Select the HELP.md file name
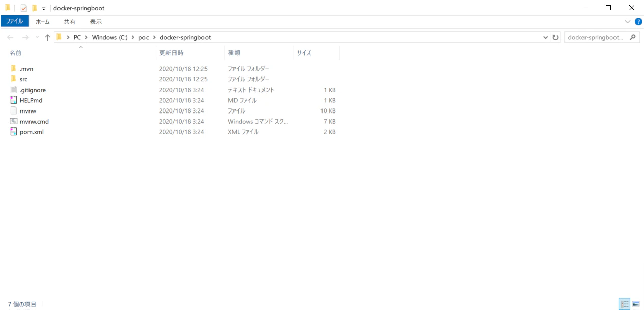Screen dimensions: 644x310 pos(31,100)
